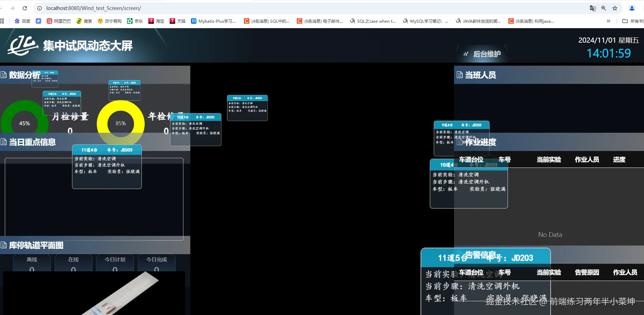Click the 月检修量 label

tap(70, 117)
